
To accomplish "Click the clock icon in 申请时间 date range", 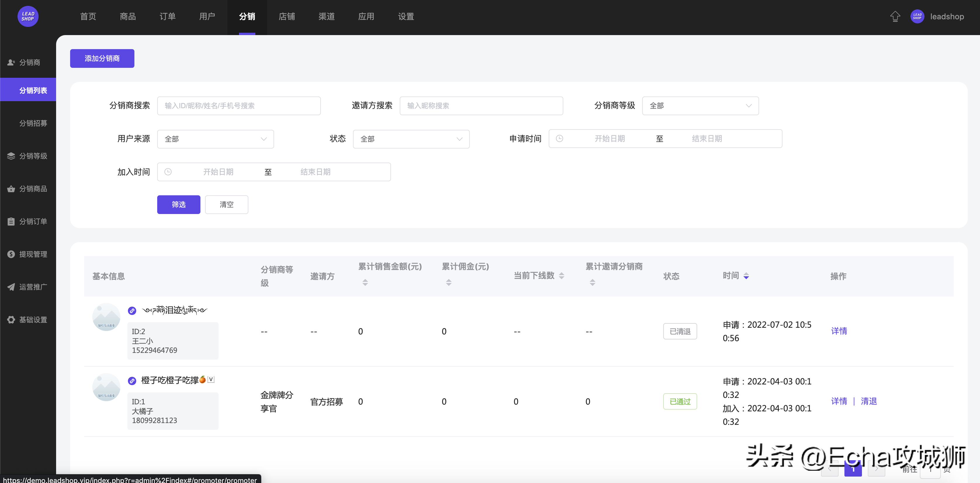I will (x=559, y=139).
